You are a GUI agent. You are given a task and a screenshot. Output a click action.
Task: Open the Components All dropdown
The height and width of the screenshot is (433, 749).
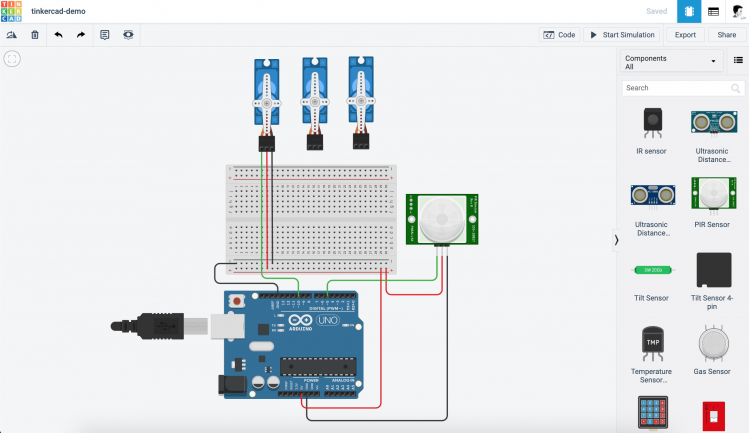point(670,62)
